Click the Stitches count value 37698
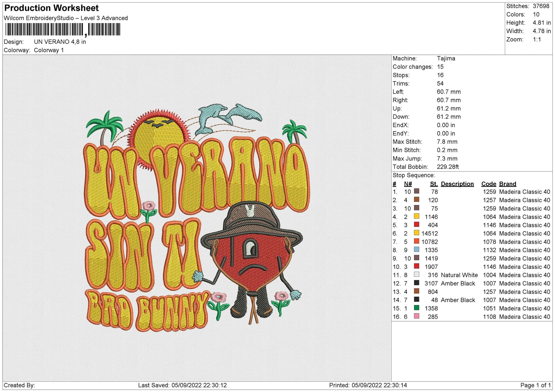The image size is (555, 392). point(541,6)
